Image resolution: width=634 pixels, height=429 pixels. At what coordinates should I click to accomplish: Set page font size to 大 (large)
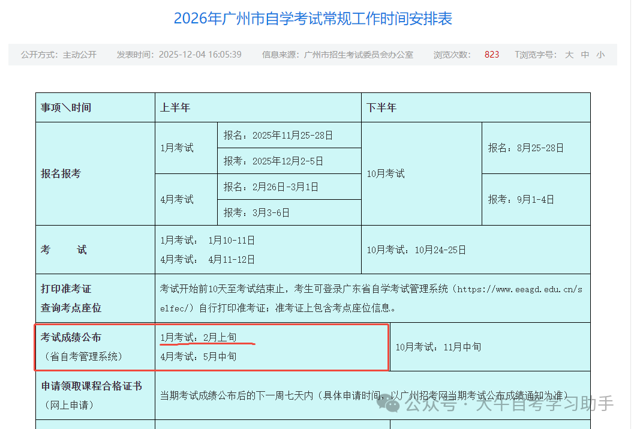point(569,55)
